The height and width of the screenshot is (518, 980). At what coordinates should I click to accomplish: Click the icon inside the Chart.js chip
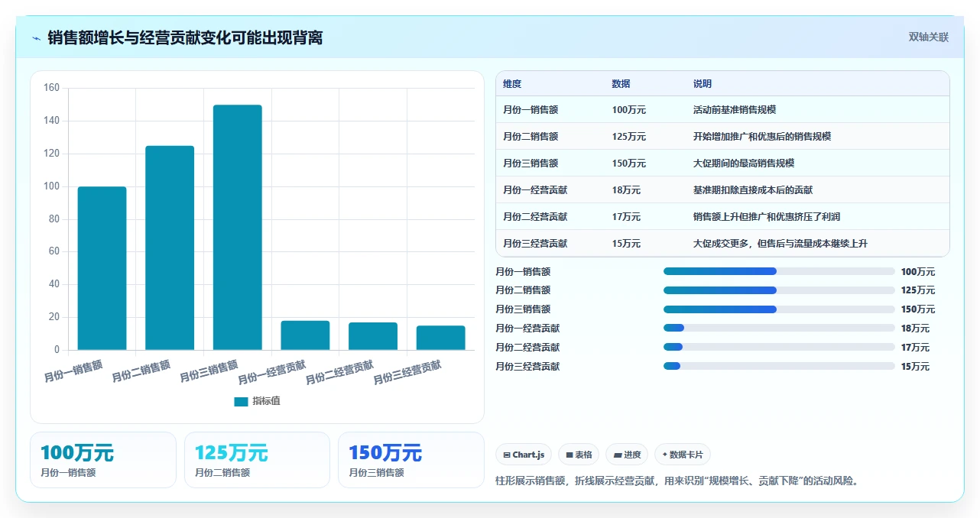(x=507, y=455)
